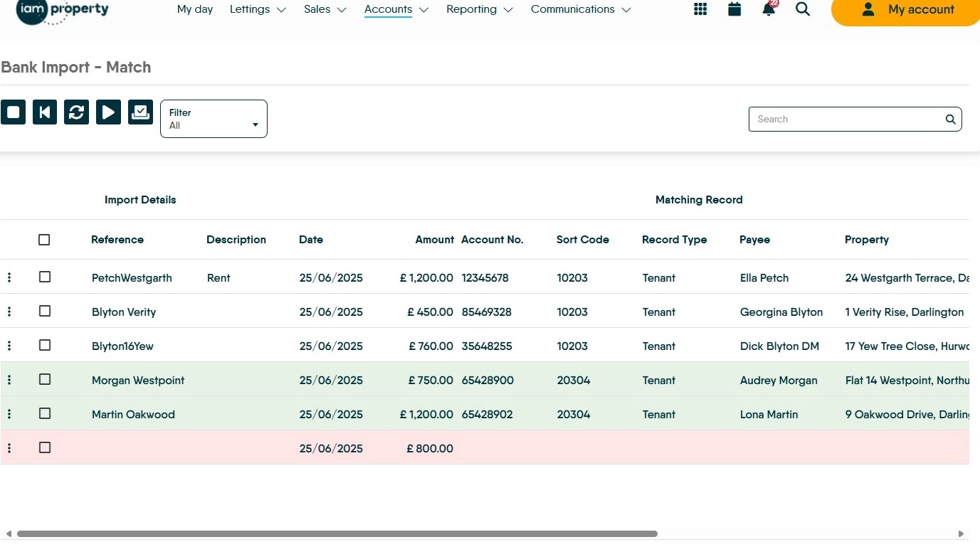This screenshot has width=980, height=547.
Task: Click the refresh arrows toolbar icon
Action: pyautogui.click(x=77, y=112)
